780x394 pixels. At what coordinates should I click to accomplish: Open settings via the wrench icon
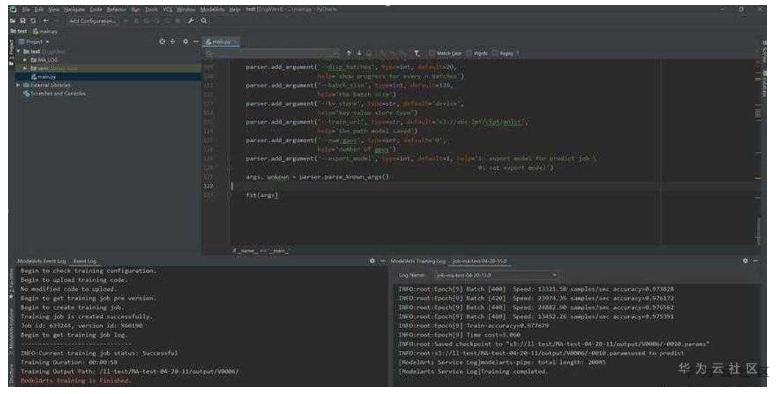click(191, 21)
